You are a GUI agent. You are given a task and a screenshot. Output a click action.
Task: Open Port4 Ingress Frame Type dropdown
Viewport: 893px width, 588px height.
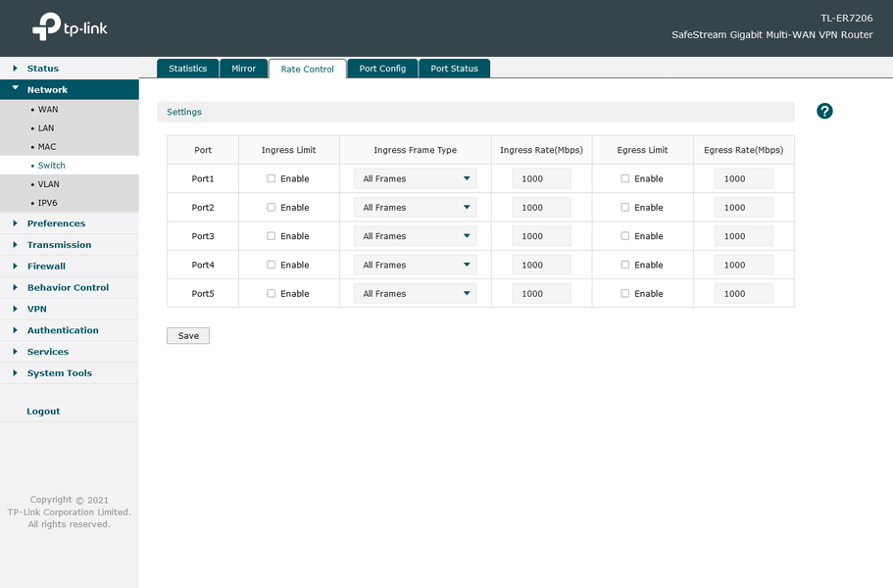click(416, 265)
